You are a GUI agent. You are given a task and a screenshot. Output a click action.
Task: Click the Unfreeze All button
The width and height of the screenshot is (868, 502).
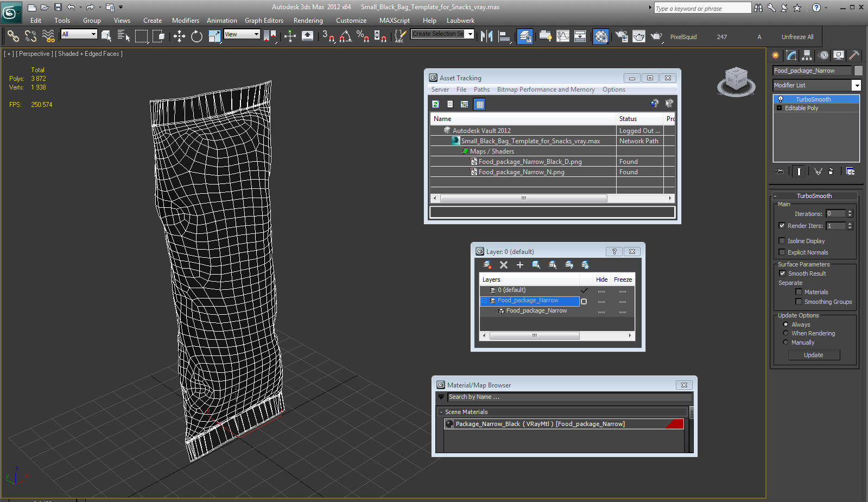pos(797,37)
